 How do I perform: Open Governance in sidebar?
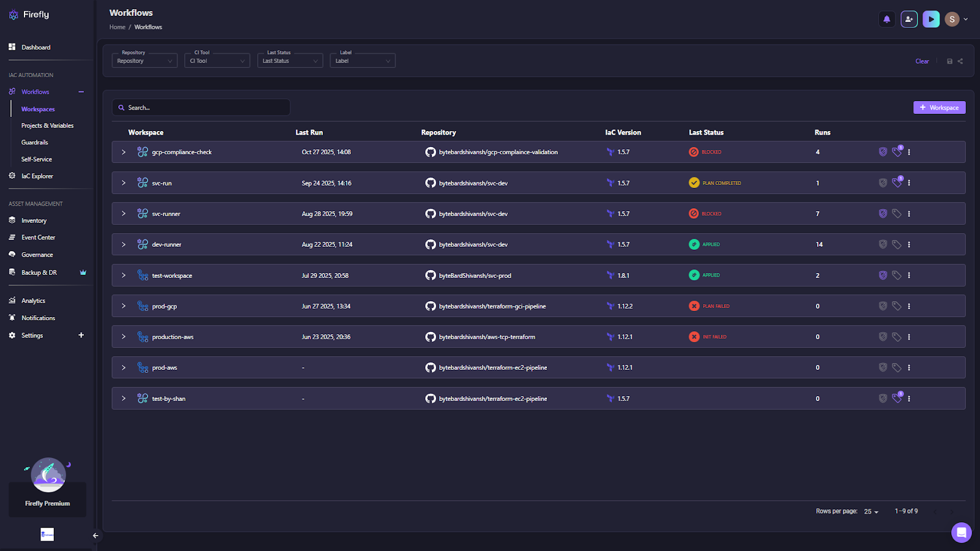(x=37, y=255)
